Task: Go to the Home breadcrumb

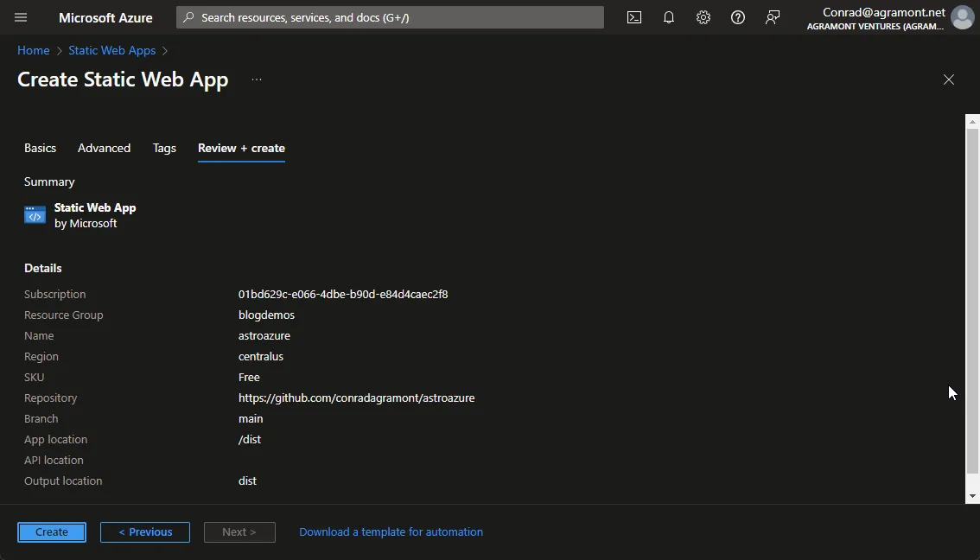Action: [x=33, y=51]
